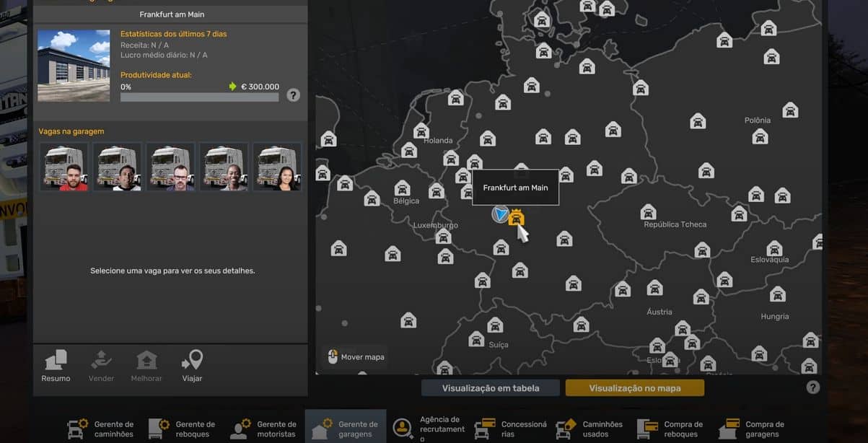Select the highlighted Frankfurt am Main garage marker

click(x=516, y=218)
